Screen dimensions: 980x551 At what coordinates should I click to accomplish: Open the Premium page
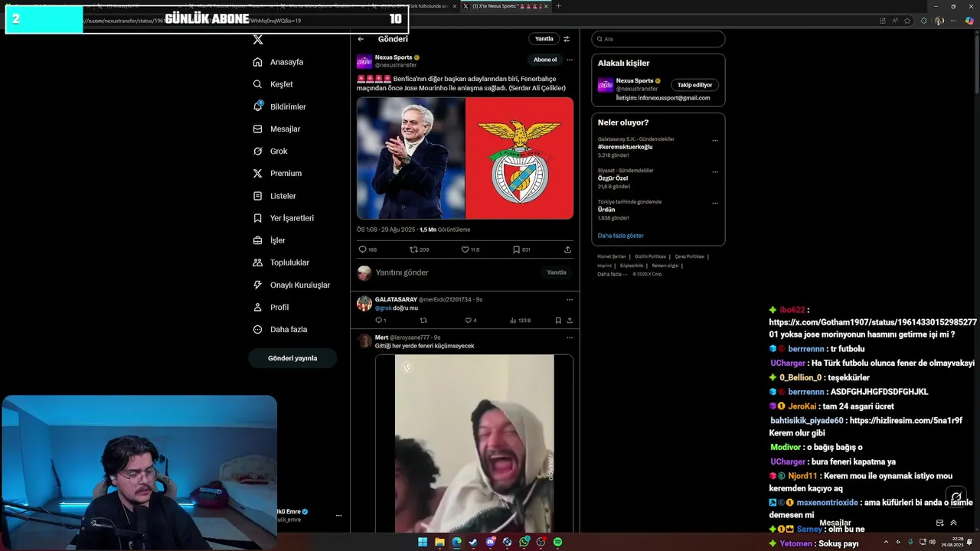pyautogui.click(x=278, y=173)
